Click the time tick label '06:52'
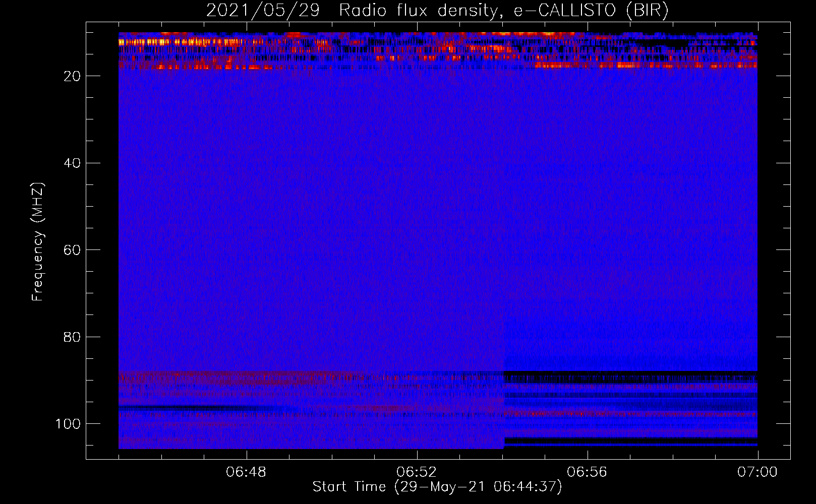The height and width of the screenshot is (504, 816). 417,472
